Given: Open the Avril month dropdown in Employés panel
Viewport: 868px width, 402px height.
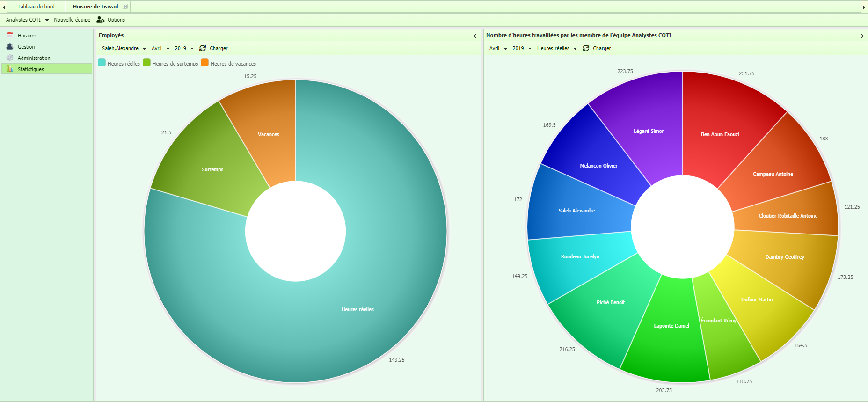Looking at the screenshot, I should click(160, 48).
